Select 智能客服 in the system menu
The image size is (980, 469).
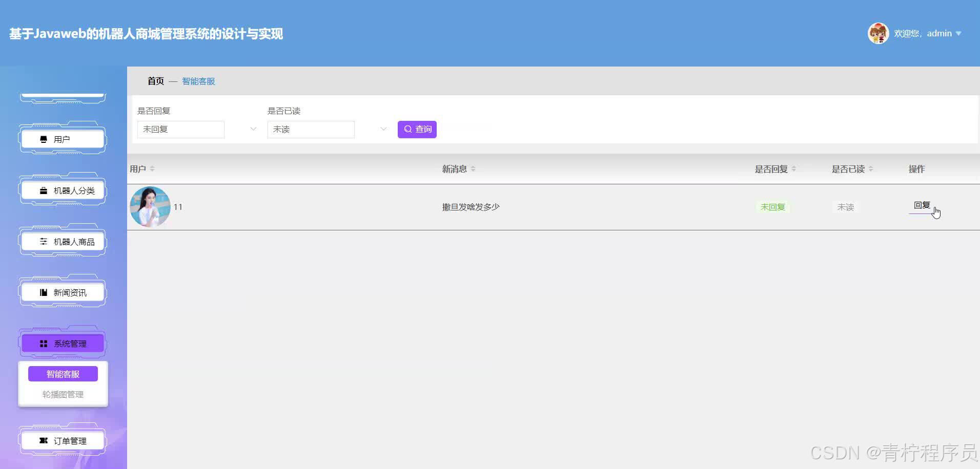(63, 373)
